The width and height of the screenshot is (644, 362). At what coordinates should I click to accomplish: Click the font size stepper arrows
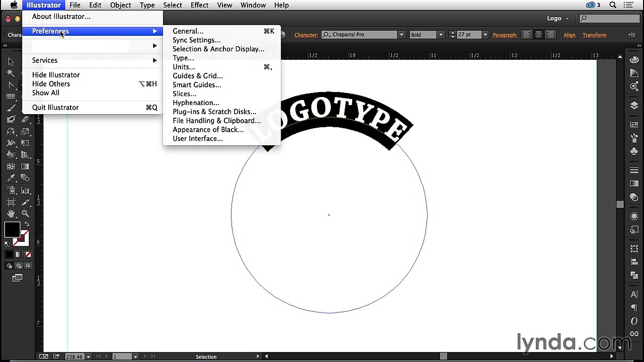452,35
